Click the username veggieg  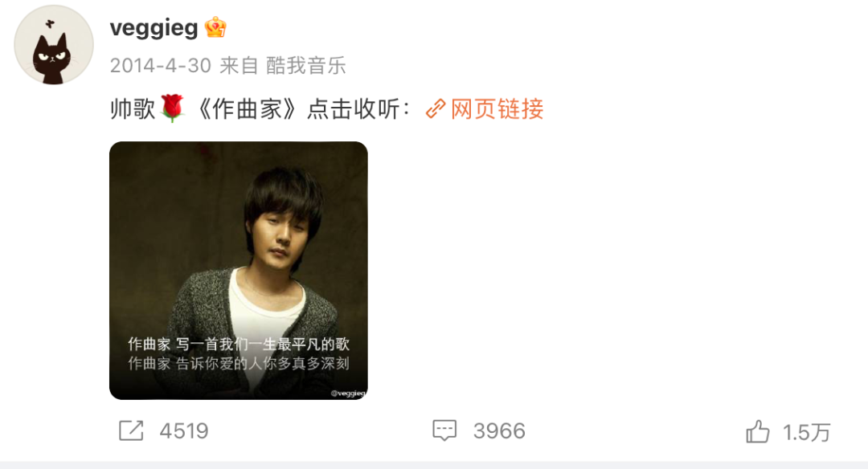[x=154, y=27]
